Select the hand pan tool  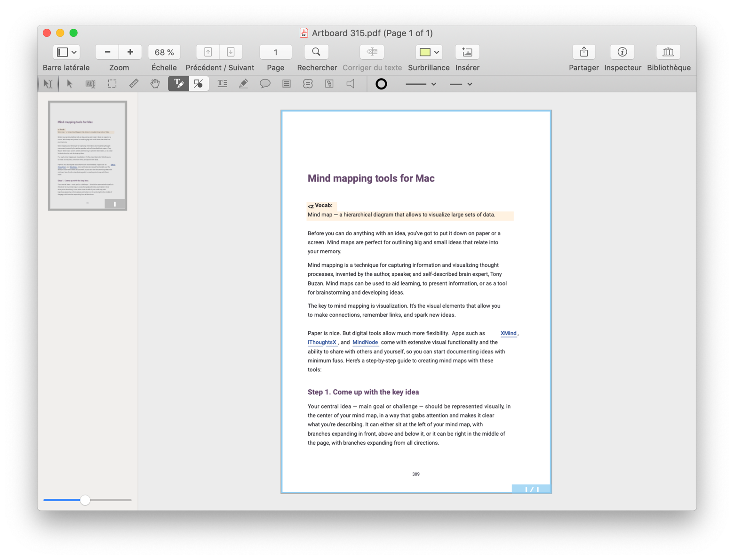point(155,84)
